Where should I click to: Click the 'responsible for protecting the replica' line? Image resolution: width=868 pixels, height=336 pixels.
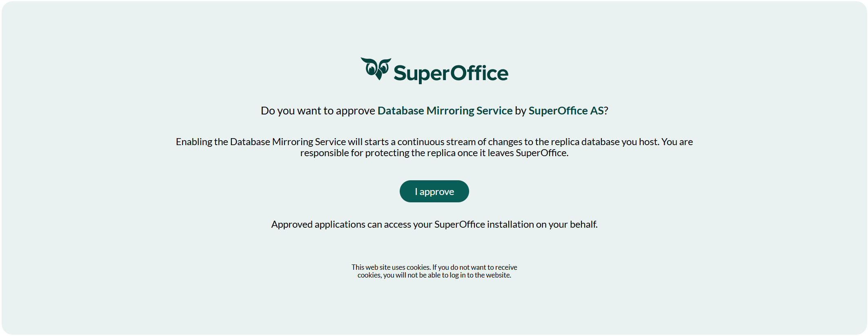click(x=434, y=153)
